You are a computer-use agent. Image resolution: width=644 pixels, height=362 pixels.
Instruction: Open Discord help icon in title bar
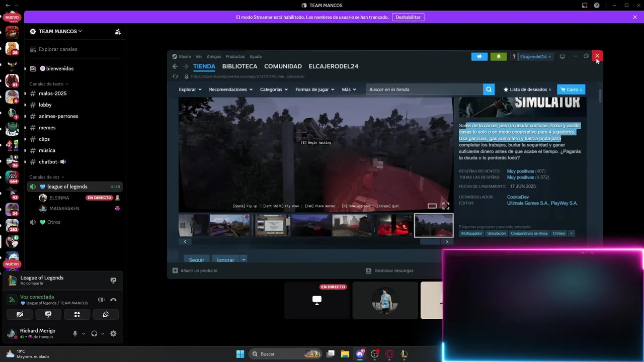(x=597, y=6)
